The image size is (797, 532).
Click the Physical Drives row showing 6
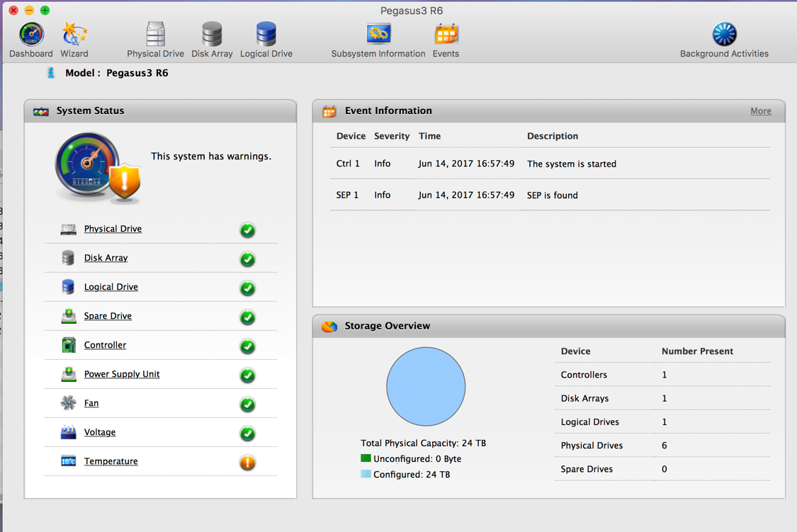click(x=662, y=445)
